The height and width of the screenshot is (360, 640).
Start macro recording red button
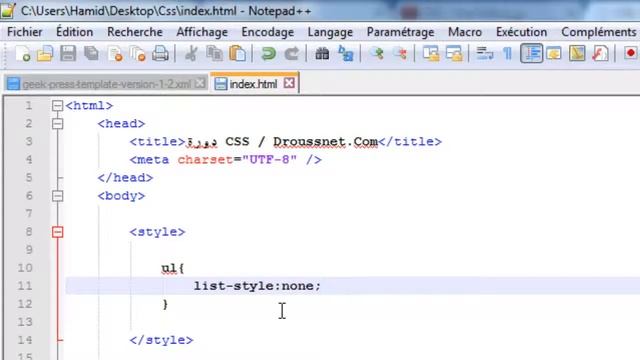[x=630, y=53]
